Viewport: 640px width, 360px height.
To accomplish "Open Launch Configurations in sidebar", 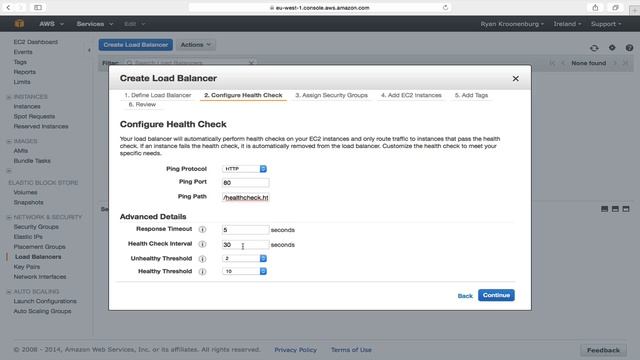I will (x=45, y=301).
